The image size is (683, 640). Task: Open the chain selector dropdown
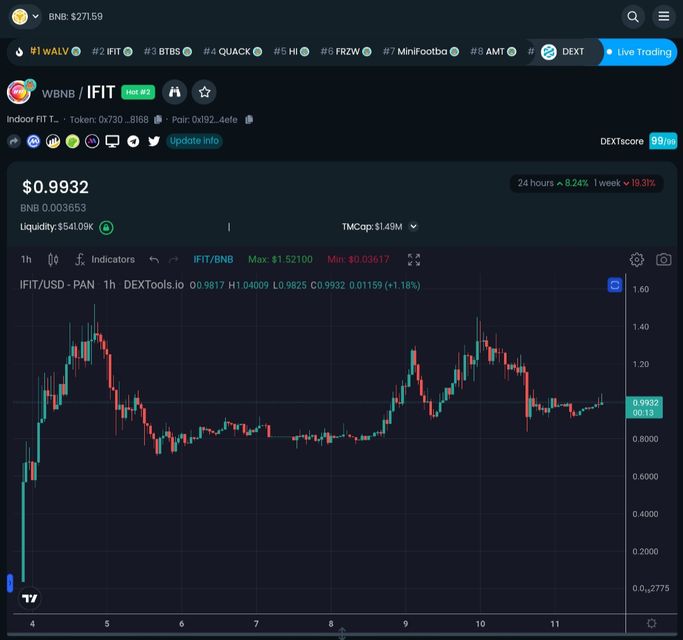25,17
